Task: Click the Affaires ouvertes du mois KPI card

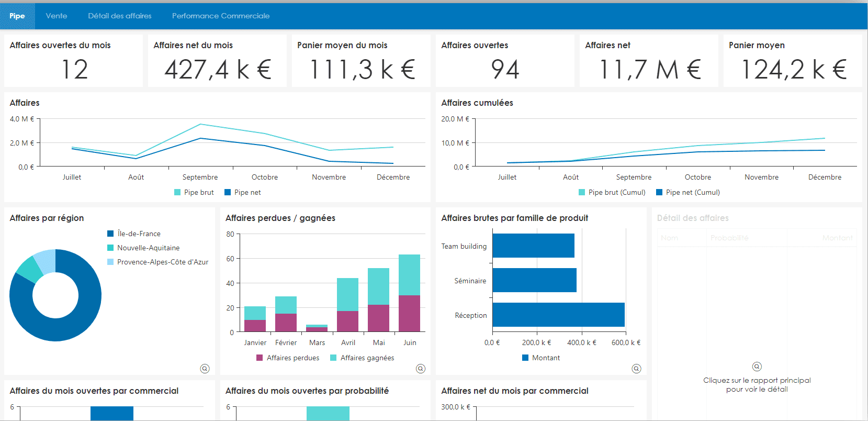Action: (73, 61)
